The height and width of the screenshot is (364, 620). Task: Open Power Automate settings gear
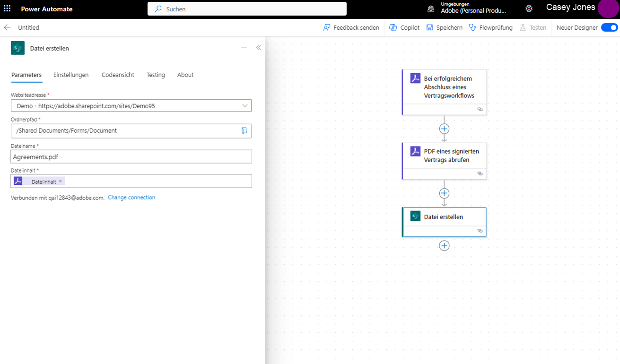point(529,9)
